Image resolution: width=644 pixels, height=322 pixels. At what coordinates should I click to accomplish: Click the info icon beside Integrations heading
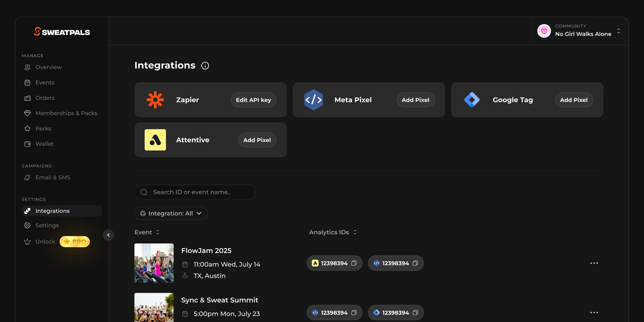click(205, 66)
